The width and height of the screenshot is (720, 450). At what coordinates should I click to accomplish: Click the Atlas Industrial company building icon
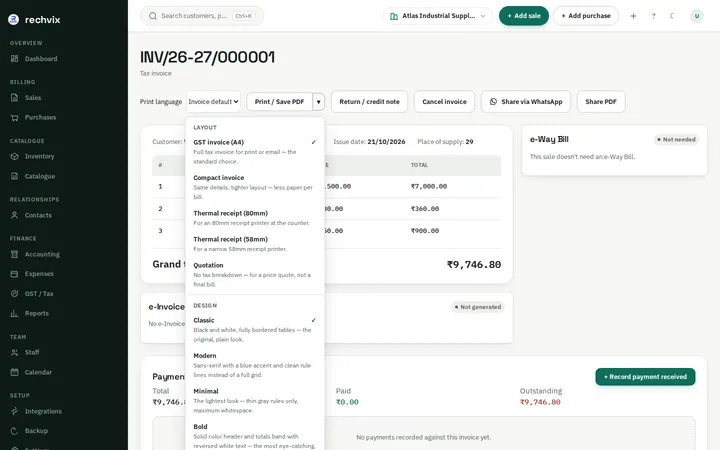pyautogui.click(x=394, y=16)
